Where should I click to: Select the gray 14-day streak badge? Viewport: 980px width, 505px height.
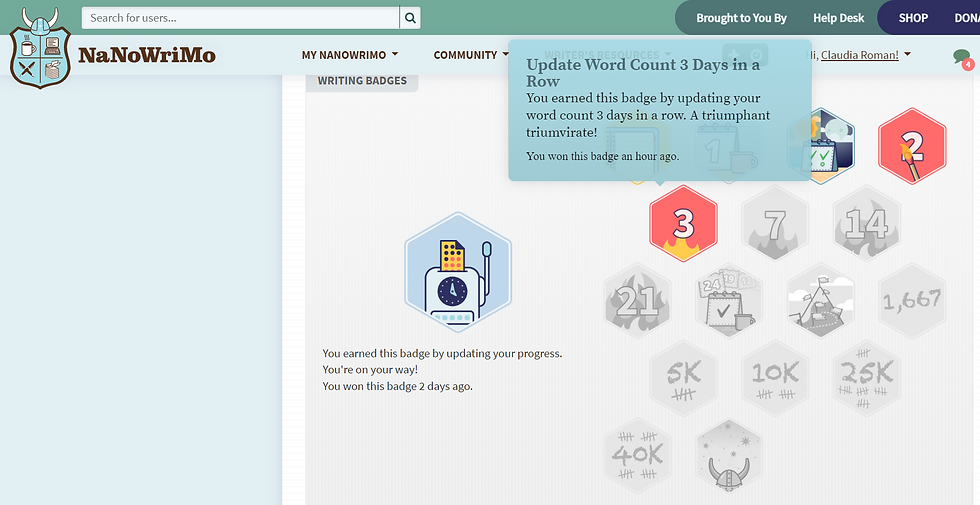(866, 223)
